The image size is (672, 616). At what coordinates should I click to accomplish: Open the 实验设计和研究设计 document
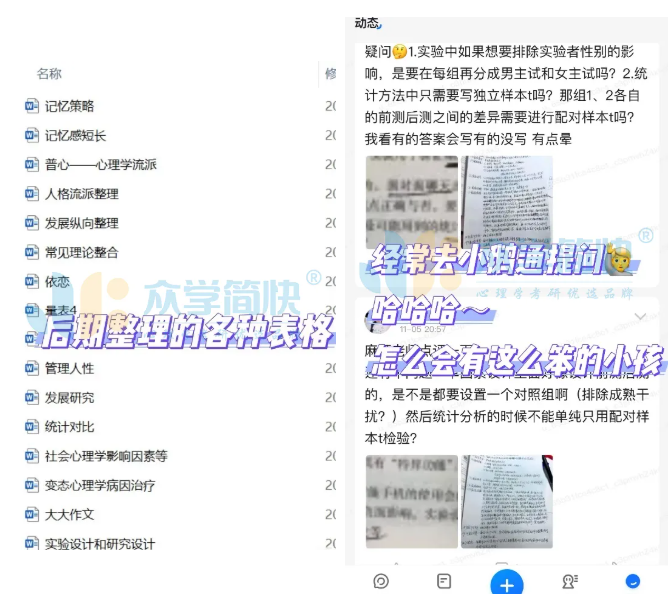tap(100, 544)
